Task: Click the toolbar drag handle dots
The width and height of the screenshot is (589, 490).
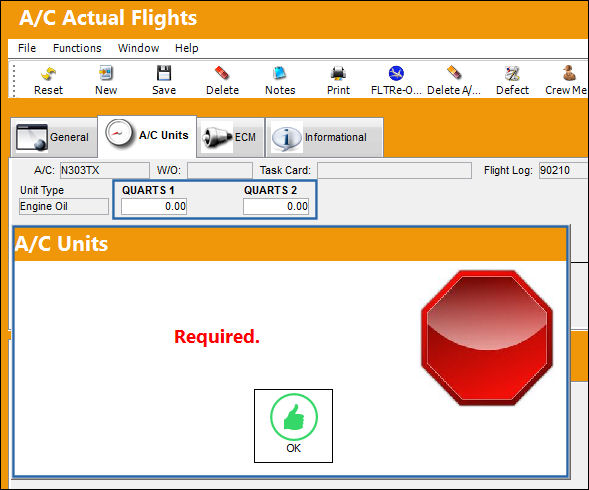Action: click(14, 80)
